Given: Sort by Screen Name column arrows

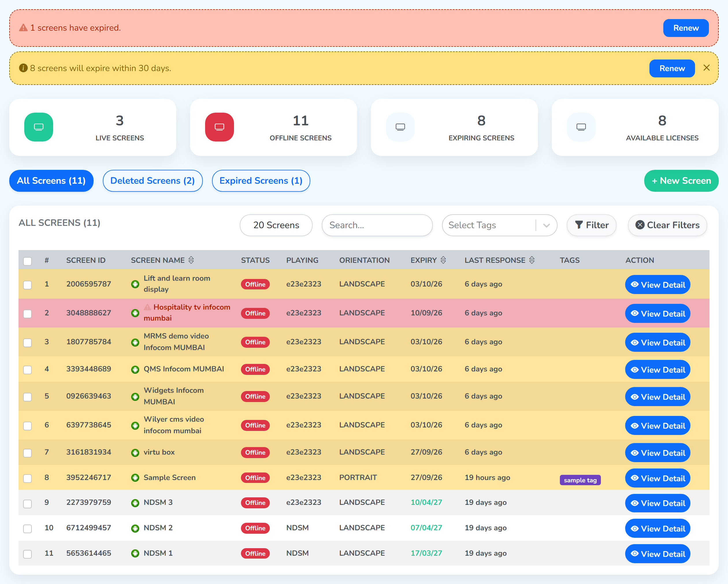Looking at the screenshot, I should [x=191, y=260].
